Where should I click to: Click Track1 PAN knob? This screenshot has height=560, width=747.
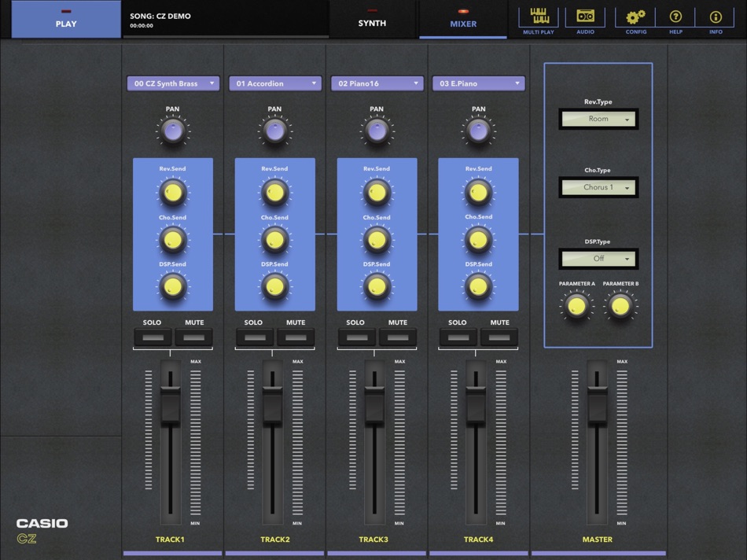click(x=173, y=131)
